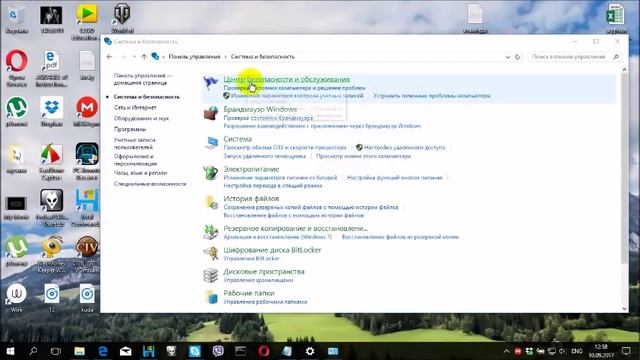Open recent locations dropdown arrow
Image resolution: width=640 pixels, height=360 pixels.
pyautogui.click(x=134, y=57)
